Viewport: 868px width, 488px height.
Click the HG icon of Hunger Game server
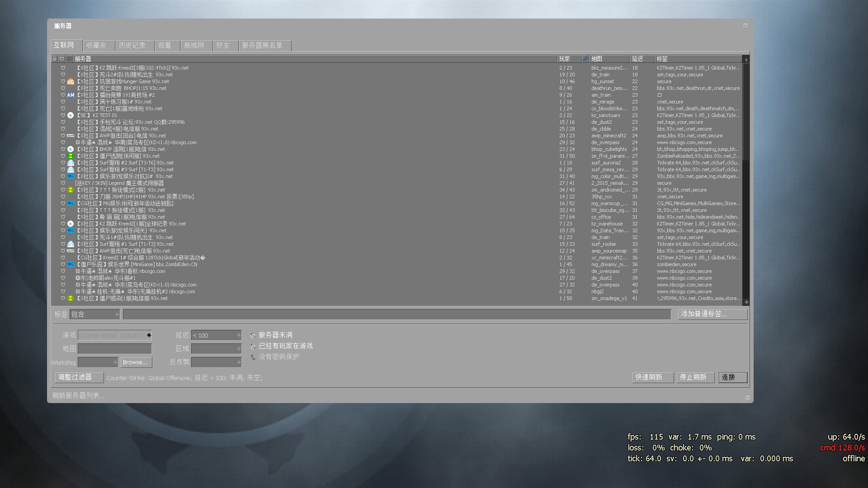(x=71, y=82)
